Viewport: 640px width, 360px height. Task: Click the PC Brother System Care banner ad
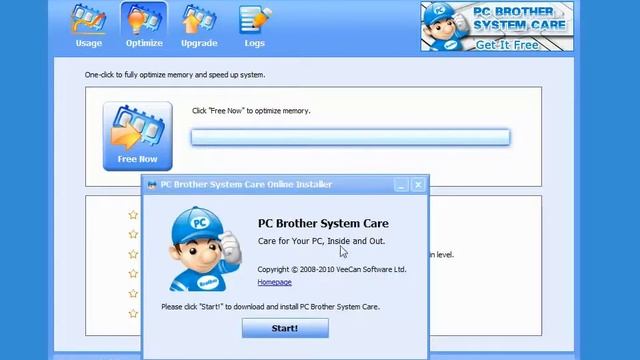[497, 27]
